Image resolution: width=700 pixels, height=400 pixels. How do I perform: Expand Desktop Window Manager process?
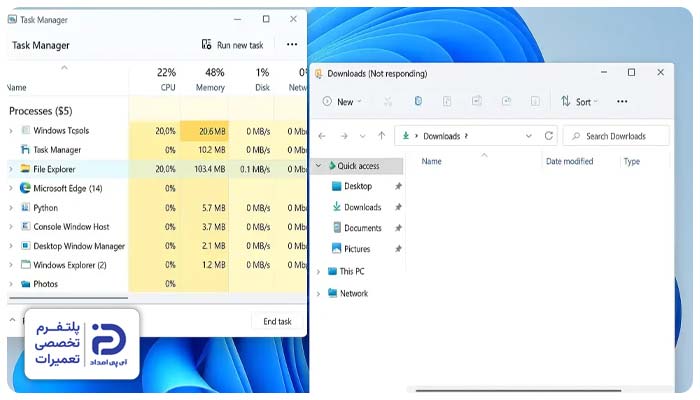(11, 246)
